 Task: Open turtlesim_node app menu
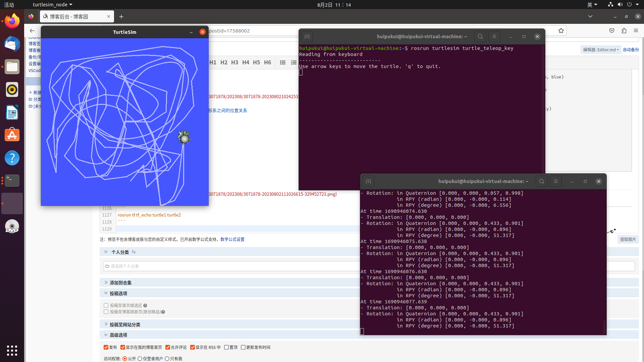(x=52, y=5)
